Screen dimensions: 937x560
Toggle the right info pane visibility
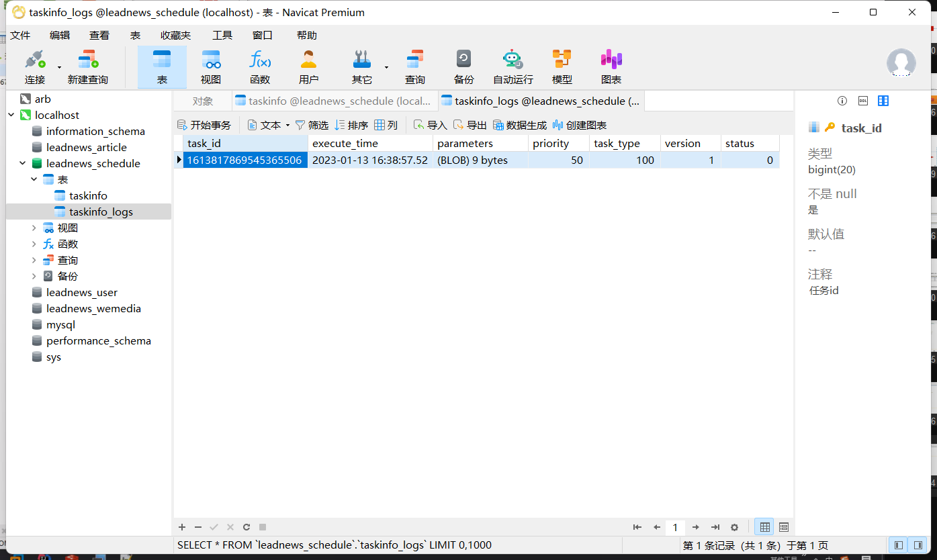pyautogui.click(x=917, y=545)
